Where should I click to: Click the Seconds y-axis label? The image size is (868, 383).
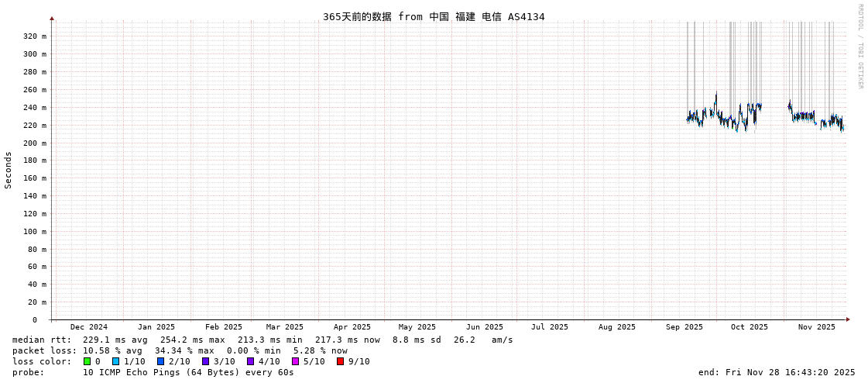pos(9,170)
